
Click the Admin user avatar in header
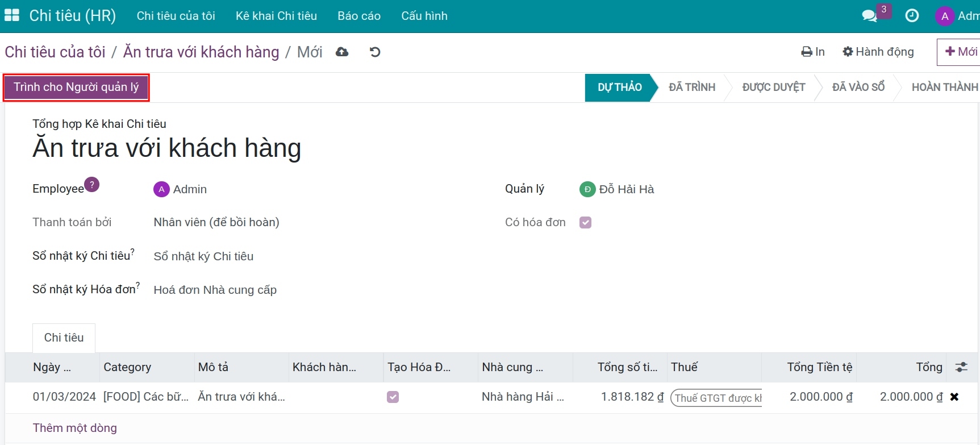click(x=945, y=16)
